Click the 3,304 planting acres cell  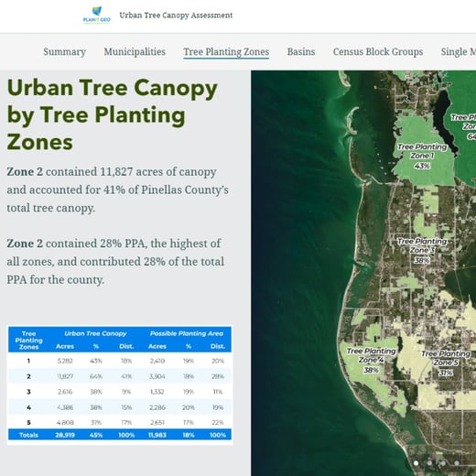[157, 376]
